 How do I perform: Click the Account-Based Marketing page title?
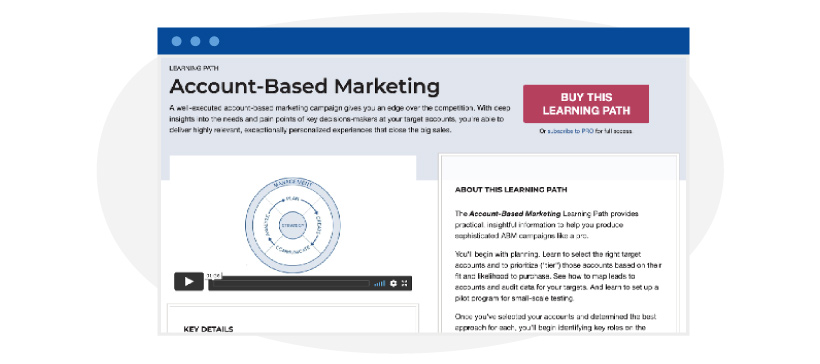(304, 86)
